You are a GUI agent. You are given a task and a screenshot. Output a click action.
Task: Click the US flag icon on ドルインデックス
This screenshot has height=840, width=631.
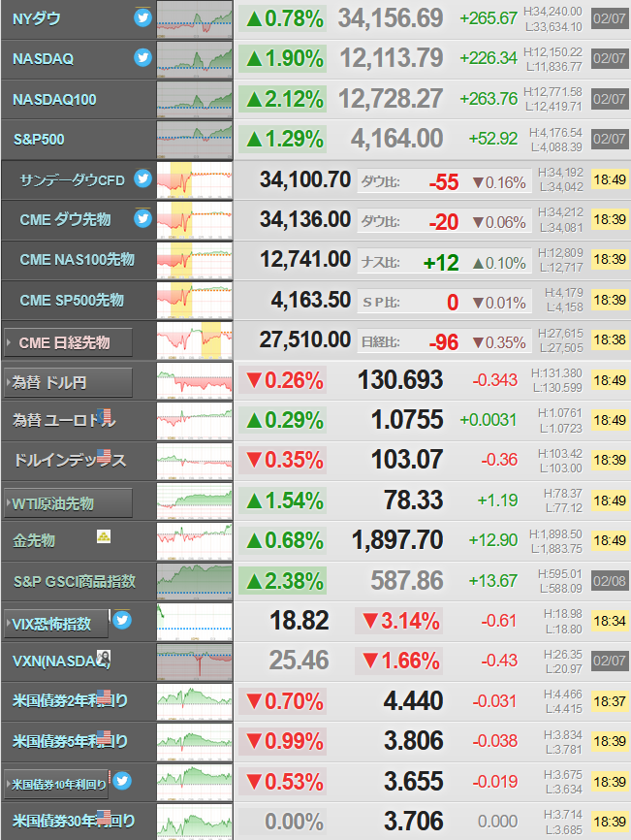point(105,456)
